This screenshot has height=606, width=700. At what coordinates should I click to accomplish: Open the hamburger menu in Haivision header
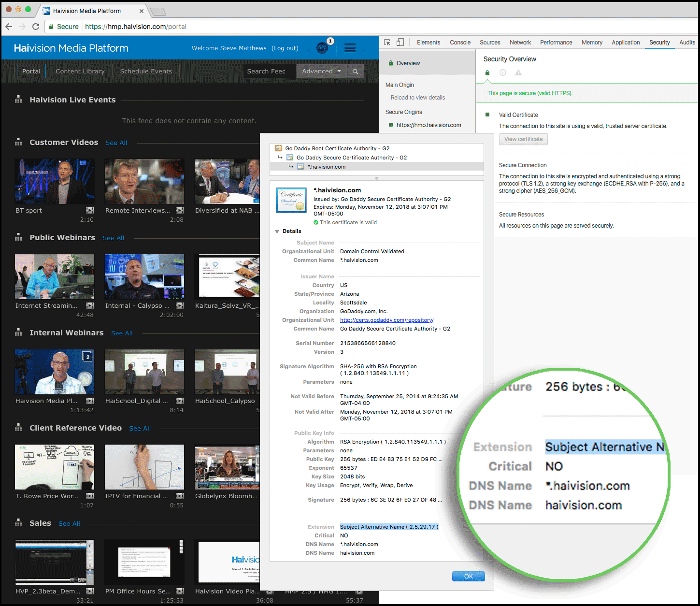coord(350,48)
